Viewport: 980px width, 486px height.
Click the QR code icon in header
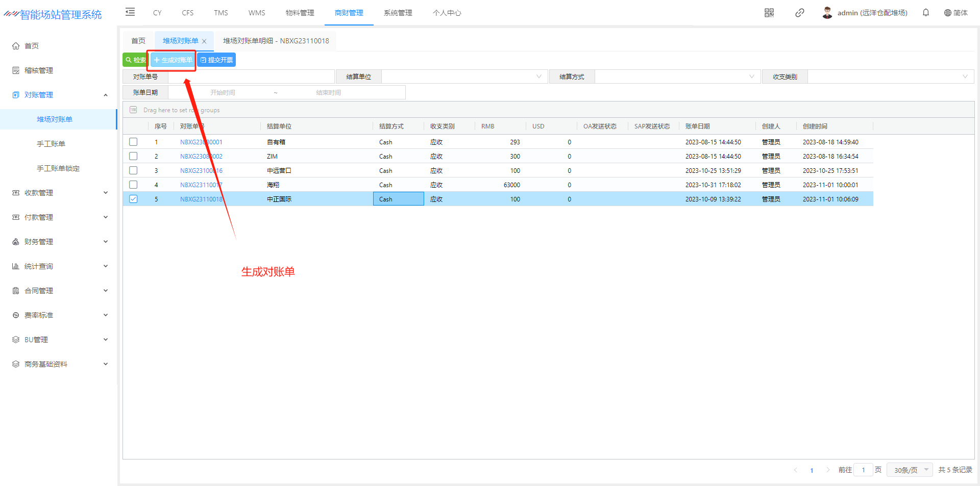(769, 13)
